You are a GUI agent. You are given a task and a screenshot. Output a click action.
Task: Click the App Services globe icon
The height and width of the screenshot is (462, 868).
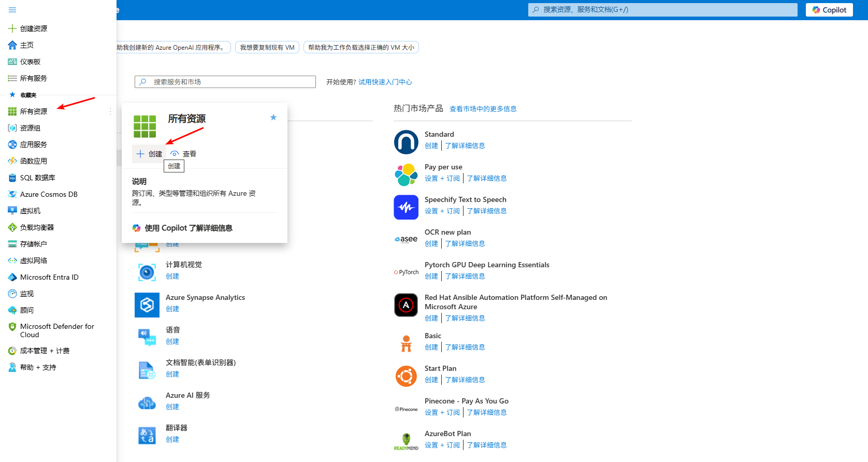(x=12, y=145)
